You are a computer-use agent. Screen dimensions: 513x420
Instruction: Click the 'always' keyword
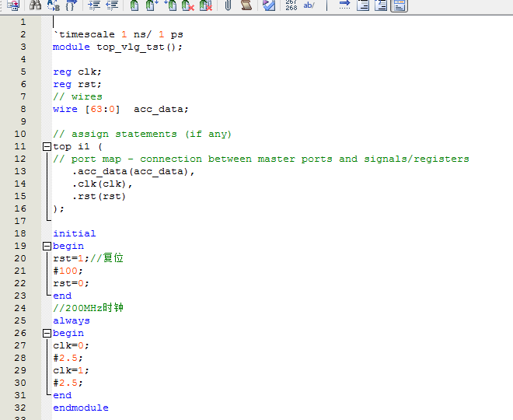[x=72, y=320]
